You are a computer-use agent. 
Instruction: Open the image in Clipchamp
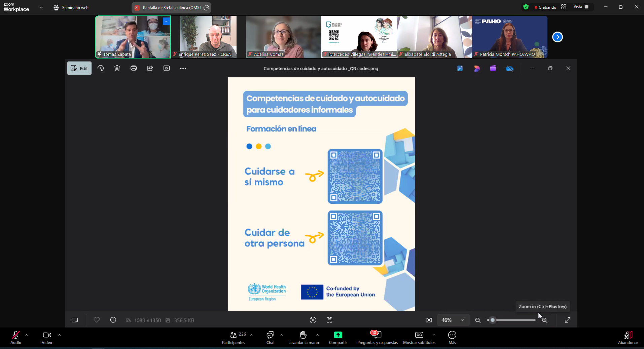click(493, 68)
